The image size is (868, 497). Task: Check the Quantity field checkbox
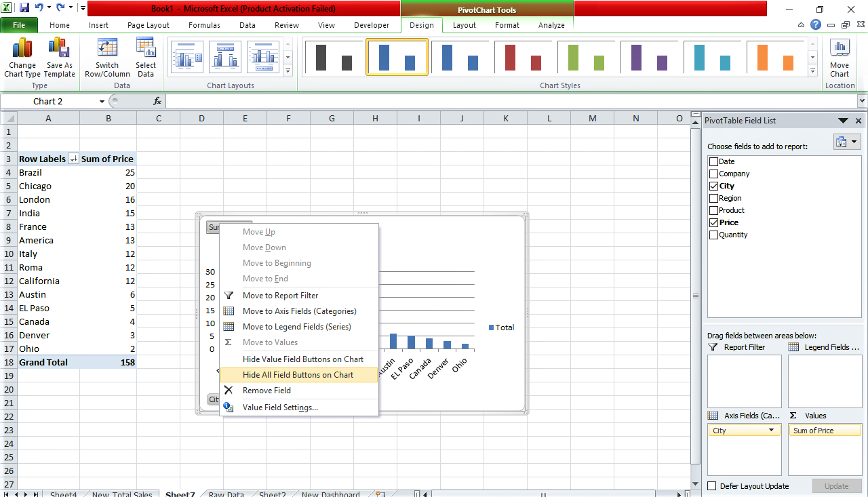click(713, 235)
